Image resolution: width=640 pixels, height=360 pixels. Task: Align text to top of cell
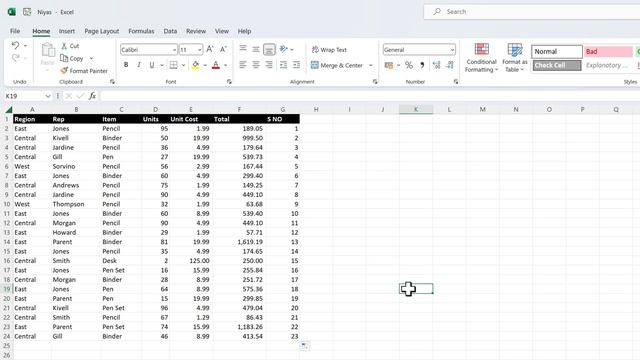point(243,49)
